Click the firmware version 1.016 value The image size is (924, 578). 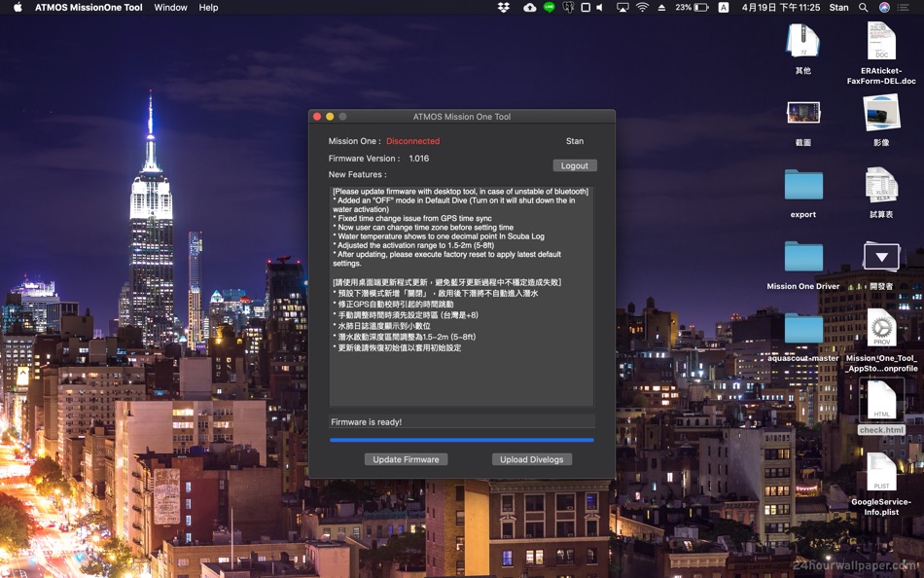419,158
